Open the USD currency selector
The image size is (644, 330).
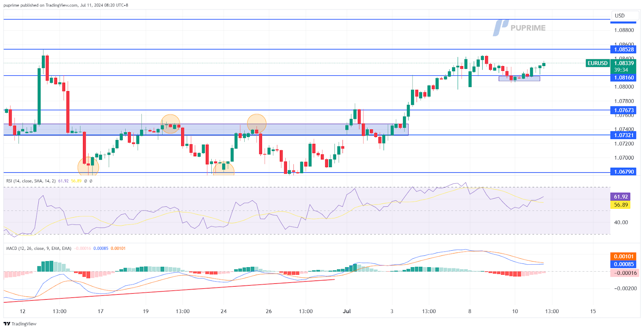[x=625, y=16]
